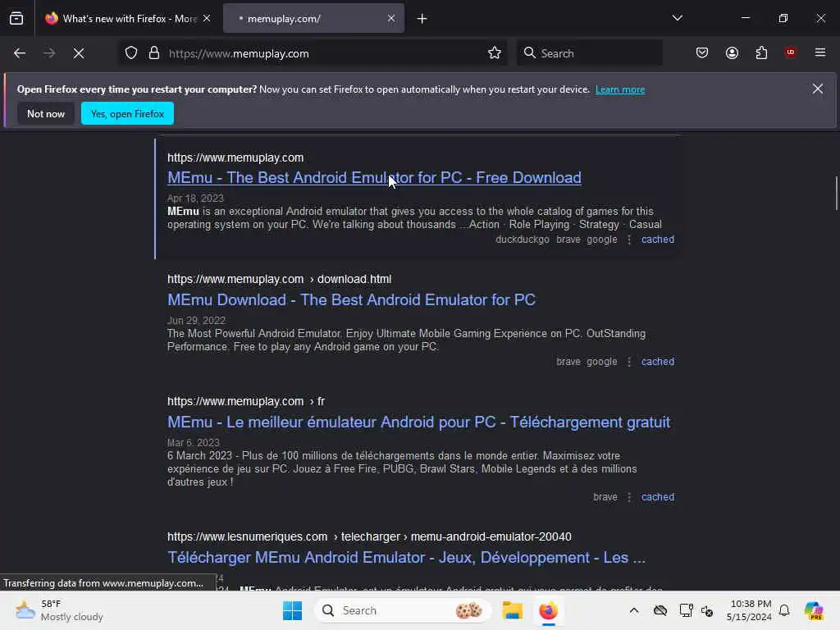Image resolution: width=840 pixels, height=630 pixels.
Task: Click duckduckgo source on first result
Action: coord(523,240)
